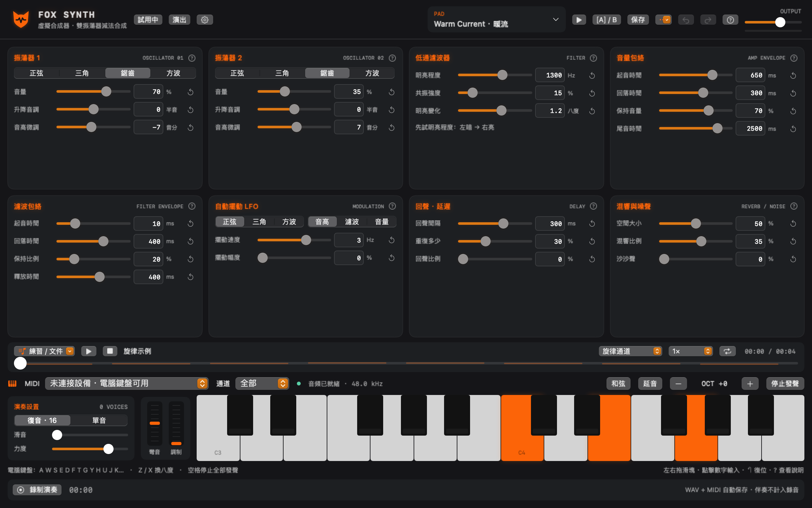Open the MIDI device dropdown
The image size is (812, 508).
click(x=127, y=383)
